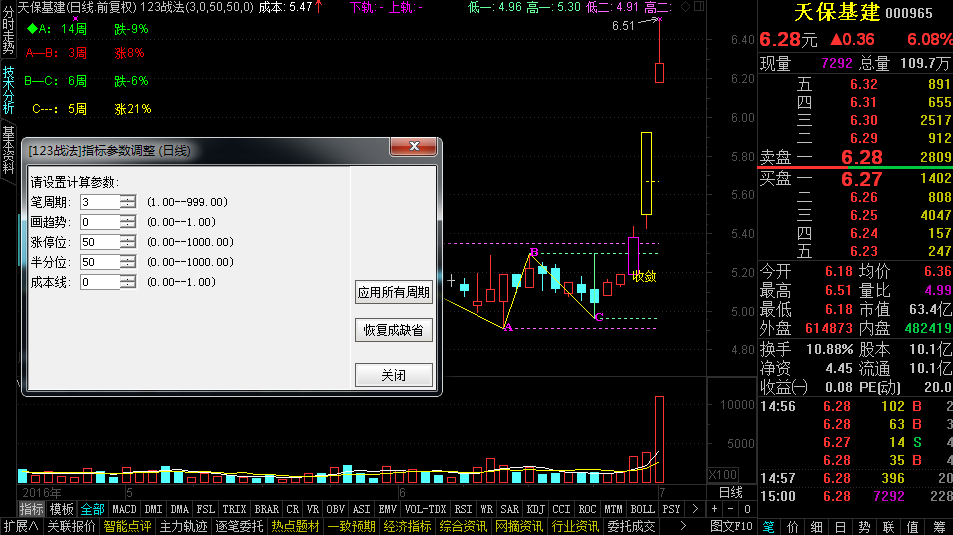Screen dimensions: 953x535
Task: Open 基本资料 in the left sidebar
Action: coord(8,150)
